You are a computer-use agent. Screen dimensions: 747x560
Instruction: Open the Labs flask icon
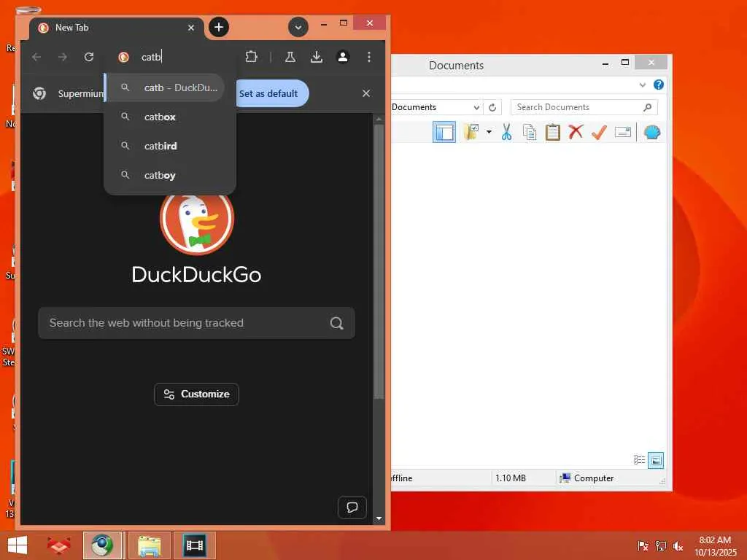coord(290,57)
